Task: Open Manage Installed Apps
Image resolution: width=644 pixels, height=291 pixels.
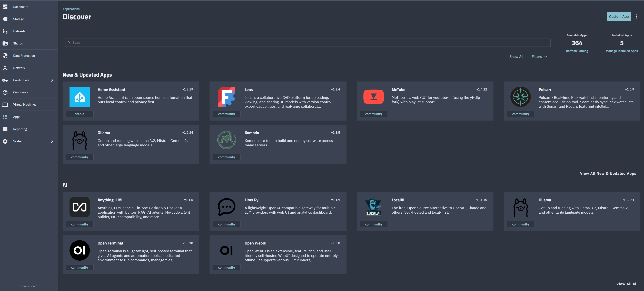Action: [622, 51]
